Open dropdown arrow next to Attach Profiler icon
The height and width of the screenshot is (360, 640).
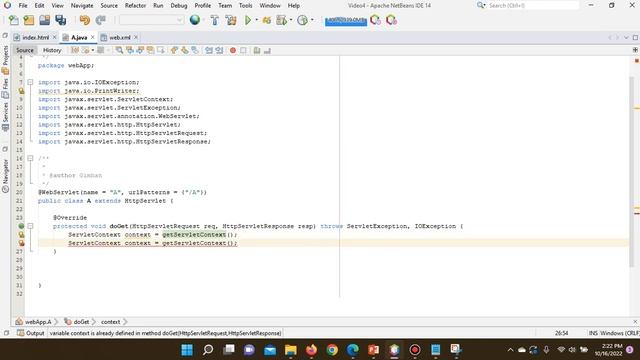[312, 20]
